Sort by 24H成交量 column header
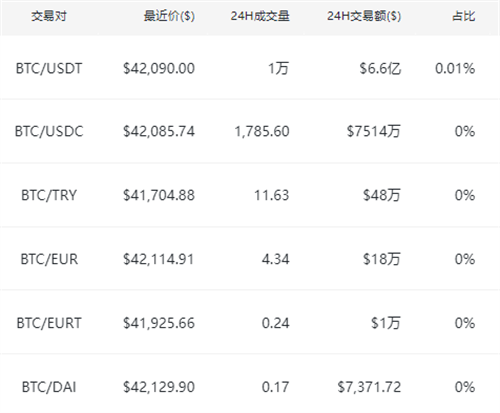 coord(260,16)
